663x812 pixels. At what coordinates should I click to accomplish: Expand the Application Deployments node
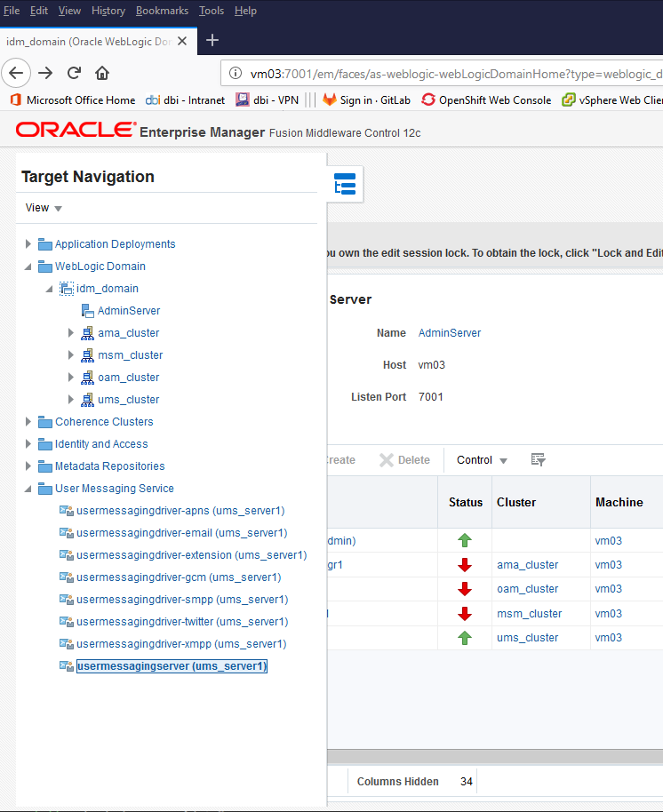click(x=28, y=244)
